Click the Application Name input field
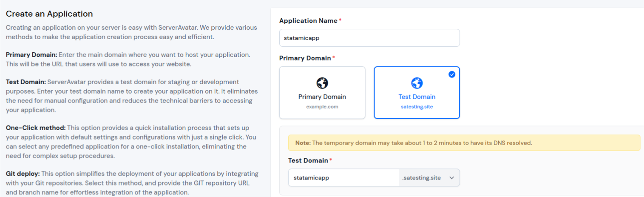The width and height of the screenshot is (644, 197). click(x=369, y=38)
